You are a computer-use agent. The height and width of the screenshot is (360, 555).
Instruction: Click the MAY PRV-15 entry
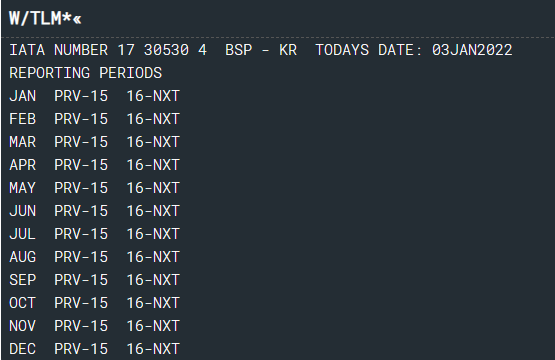point(81,188)
